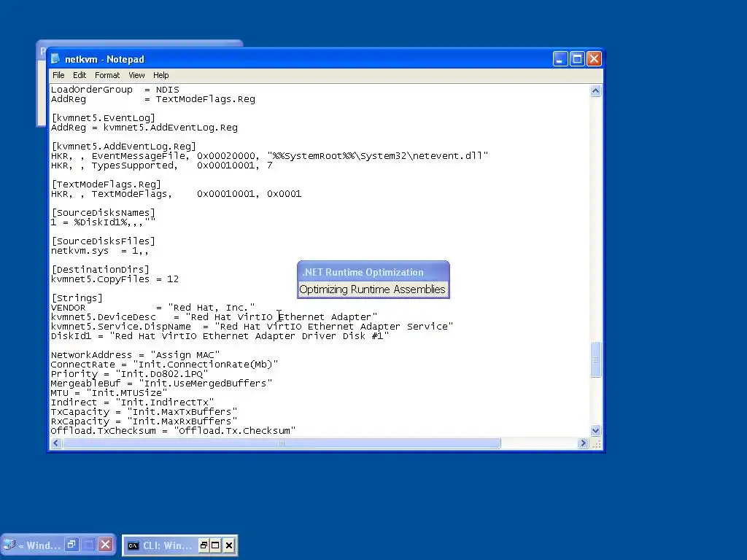Click the DiskId1 string definition line

pyautogui.click(x=220, y=336)
